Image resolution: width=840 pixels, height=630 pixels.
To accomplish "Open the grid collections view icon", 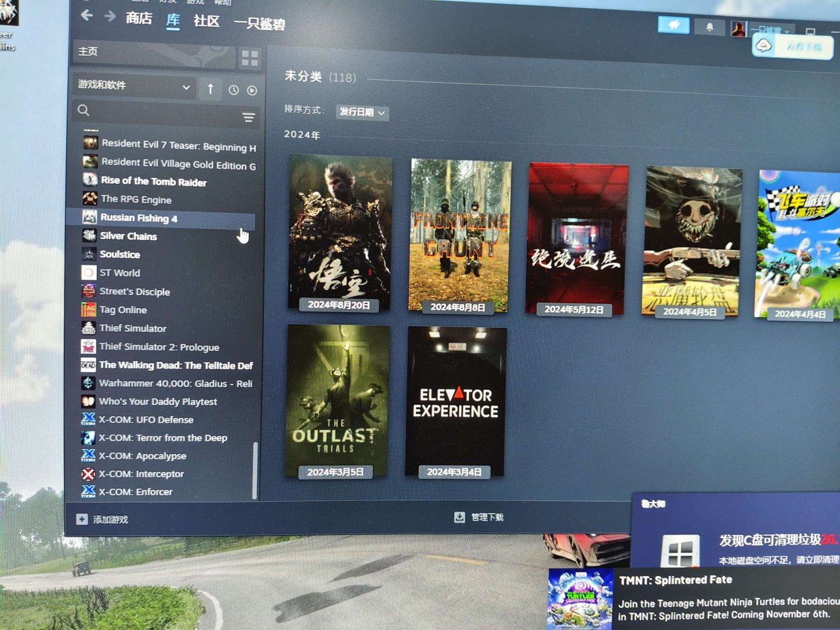I will 250,57.
